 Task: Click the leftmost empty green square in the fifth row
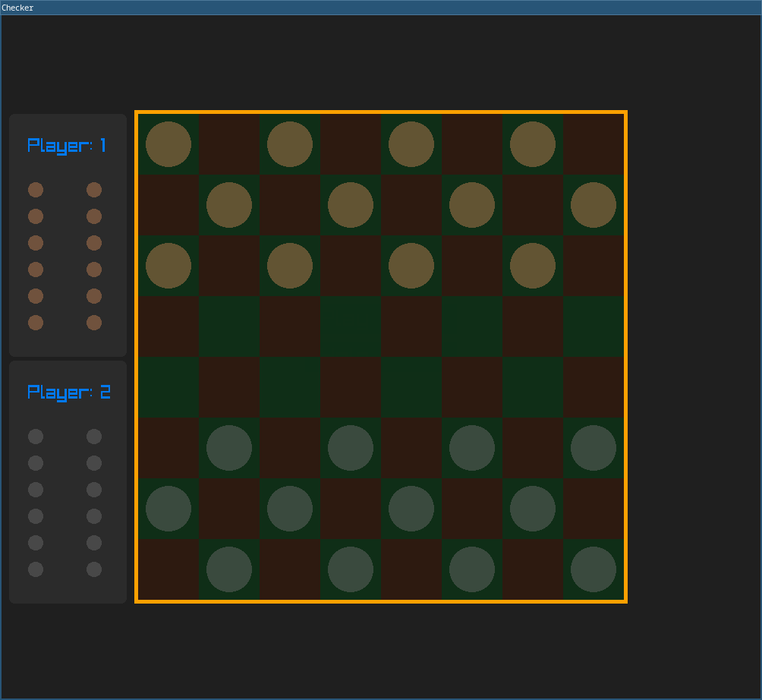(x=168, y=387)
